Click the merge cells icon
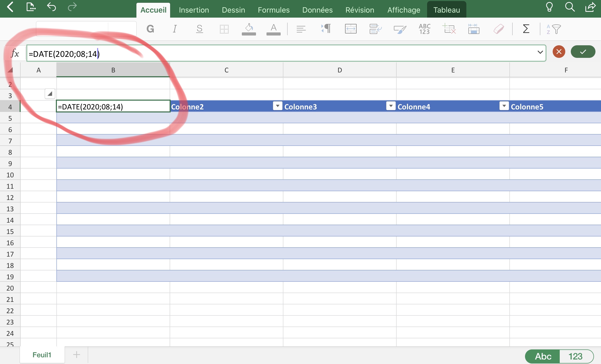This screenshot has height=364, width=601. coord(351,29)
